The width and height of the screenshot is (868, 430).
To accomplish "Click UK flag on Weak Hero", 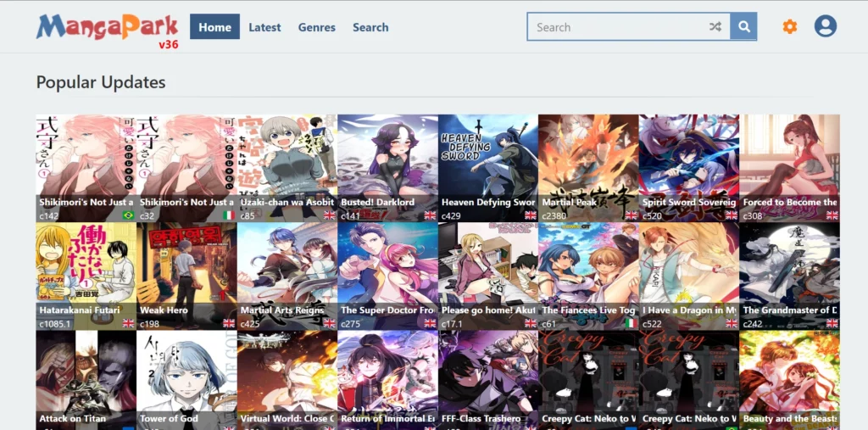I will [229, 323].
